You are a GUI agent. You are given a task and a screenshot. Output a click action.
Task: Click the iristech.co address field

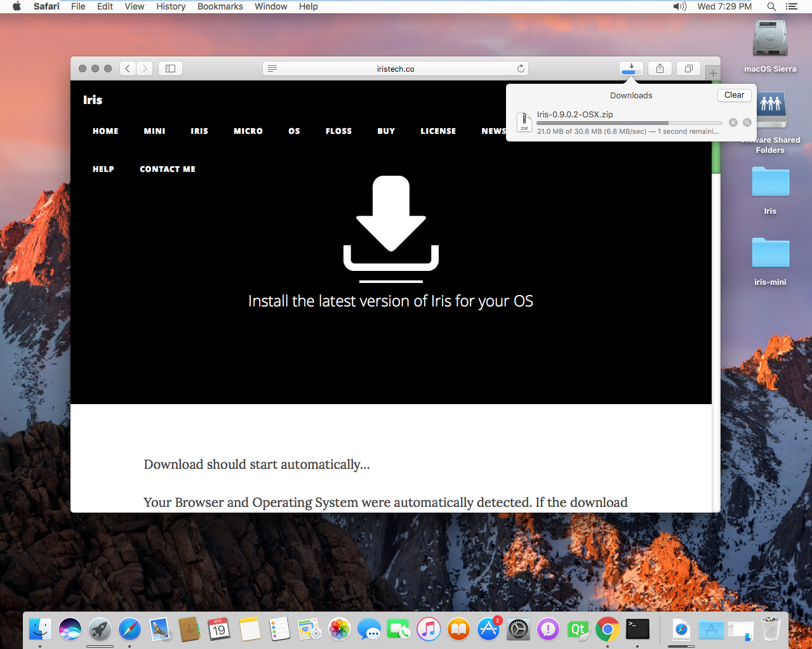click(396, 69)
